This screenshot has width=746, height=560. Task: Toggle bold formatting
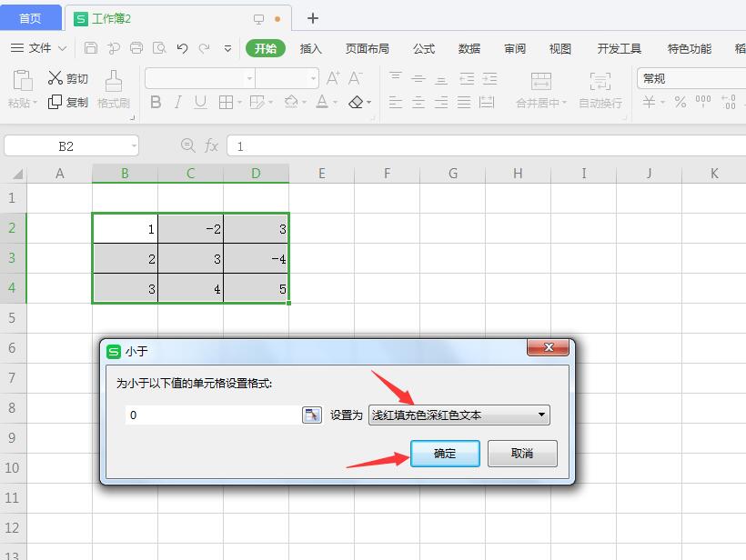(x=156, y=102)
